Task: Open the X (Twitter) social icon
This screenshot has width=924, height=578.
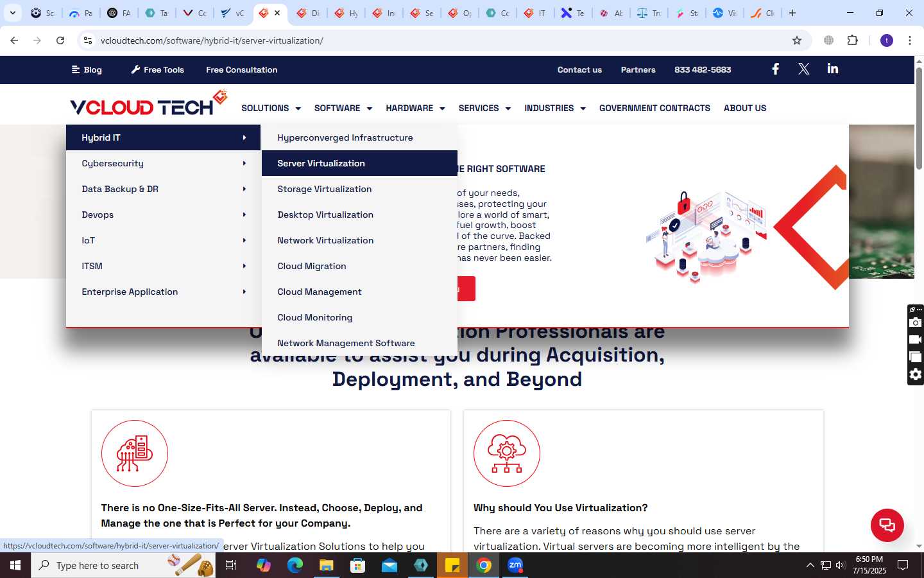Action: tap(803, 69)
